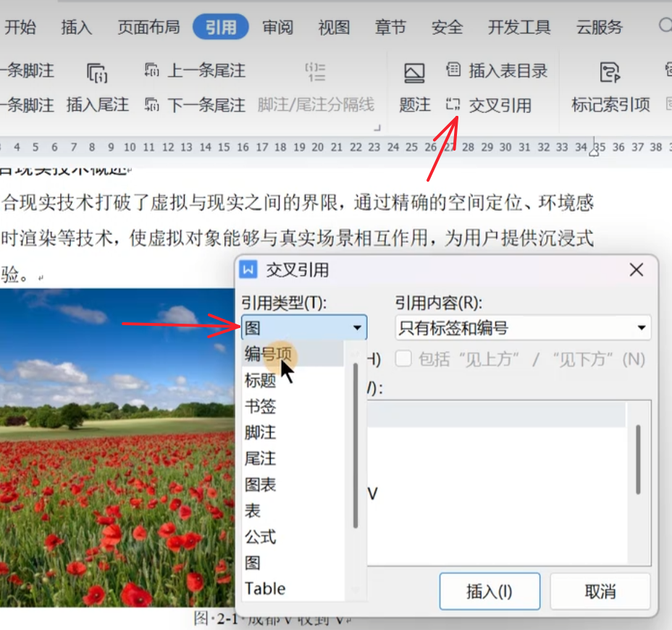Click the 题注 caption icon
Image resolution: width=672 pixels, height=630 pixels.
pyautogui.click(x=414, y=73)
